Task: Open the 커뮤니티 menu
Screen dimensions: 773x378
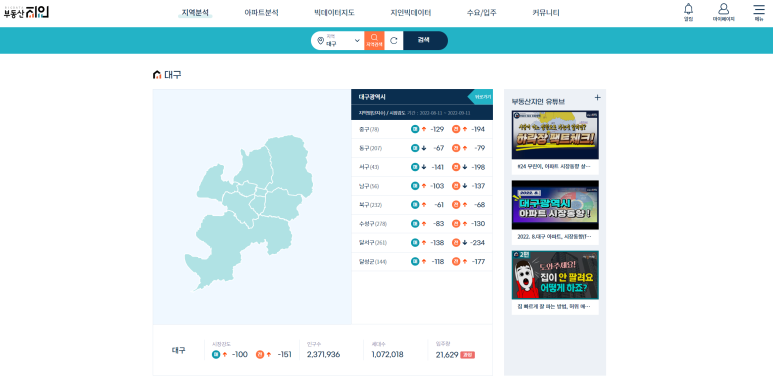Action: coord(546,13)
